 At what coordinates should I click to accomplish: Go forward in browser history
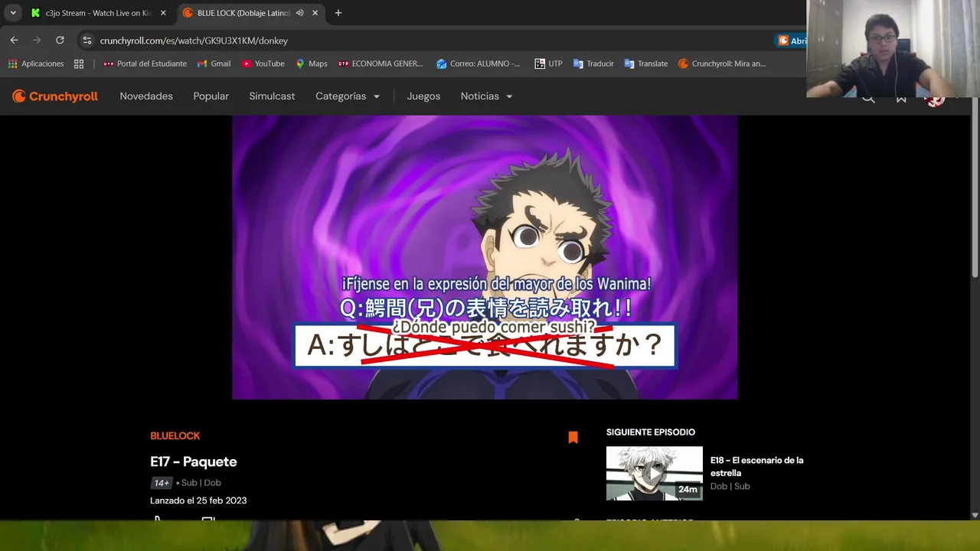37,41
